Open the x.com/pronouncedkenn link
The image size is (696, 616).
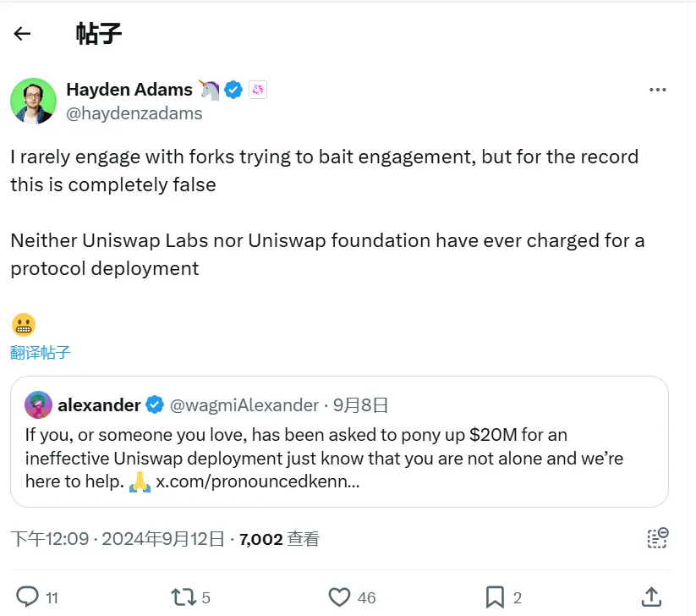(x=258, y=482)
